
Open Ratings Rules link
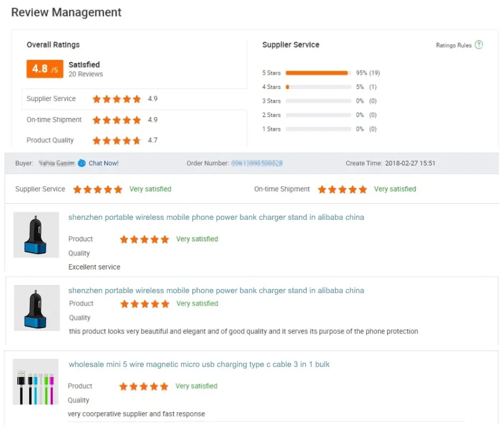pyautogui.click(x=453, y=45)
